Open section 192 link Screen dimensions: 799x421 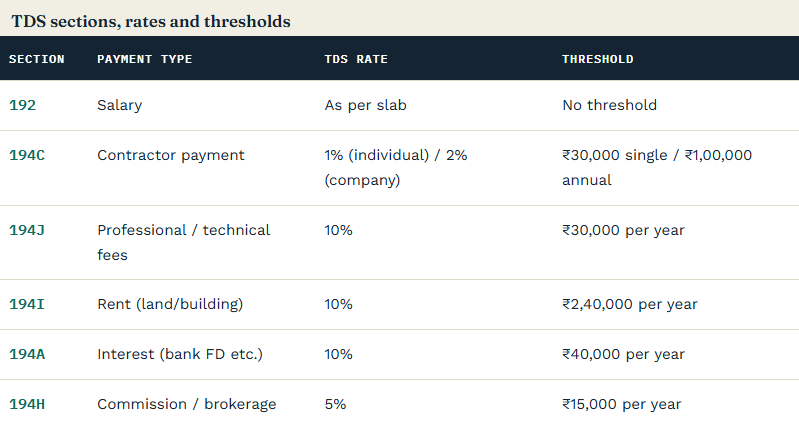[22, 105]
